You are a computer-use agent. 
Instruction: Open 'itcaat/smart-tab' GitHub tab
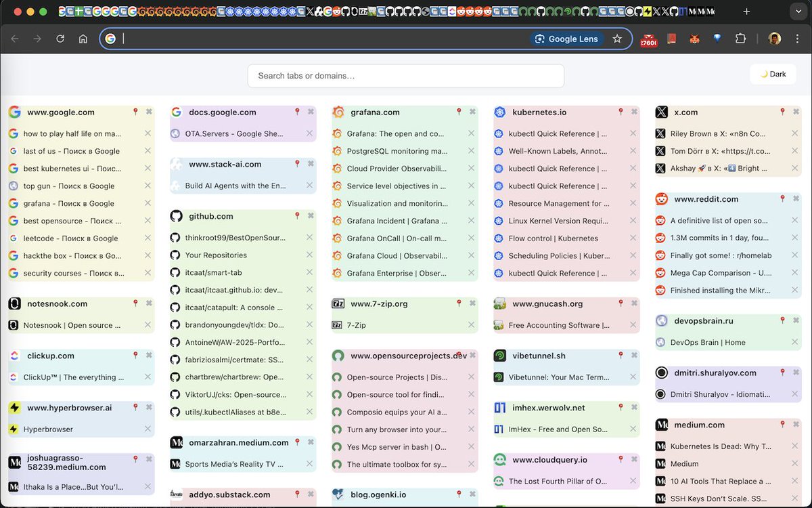(214, 272)
